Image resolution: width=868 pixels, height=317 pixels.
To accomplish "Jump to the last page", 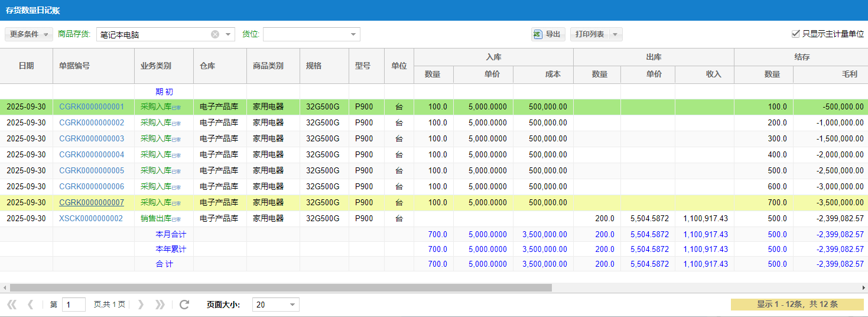I will click(x=160, y=305).
